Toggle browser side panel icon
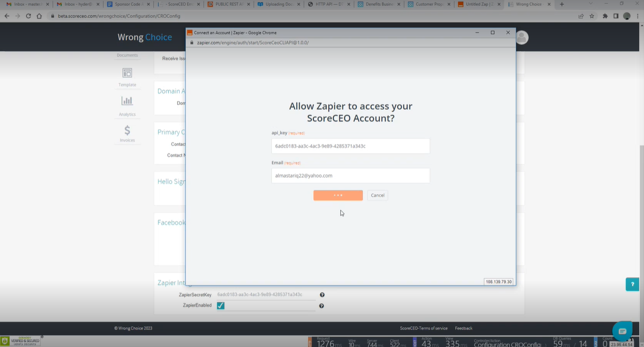The image size is (644, 347). pos(616,16)
